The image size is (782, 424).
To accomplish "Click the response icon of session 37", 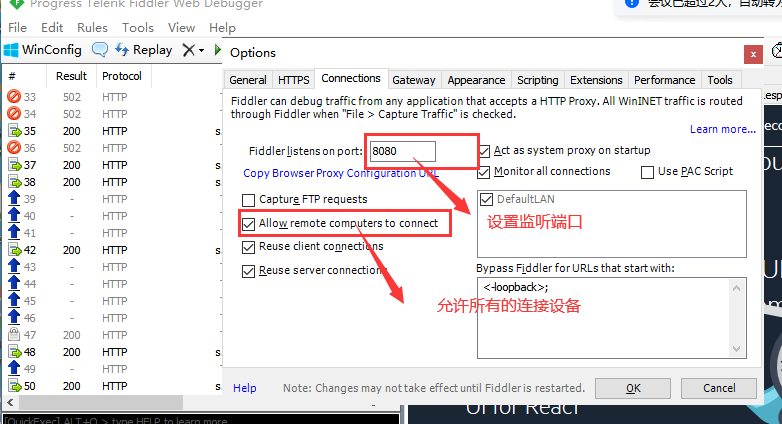I will tap(15, 165).
